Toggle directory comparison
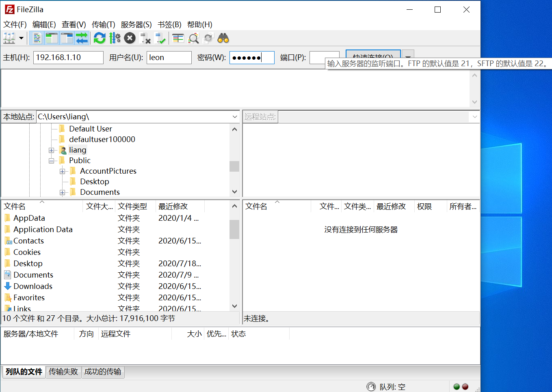This screenshot has height=392, width=552. tap(194, 38)
